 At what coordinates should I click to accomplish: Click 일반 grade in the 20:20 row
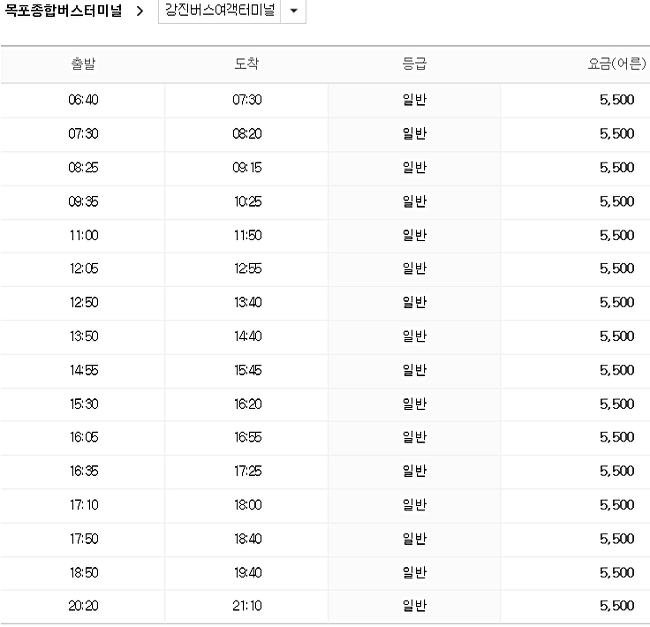pyautogui.click(x=415, y=606)
